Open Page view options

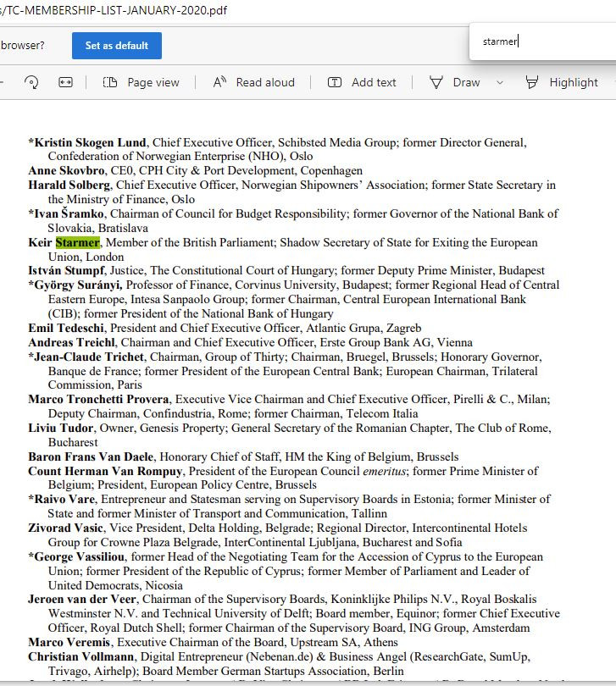pos(142,82)
